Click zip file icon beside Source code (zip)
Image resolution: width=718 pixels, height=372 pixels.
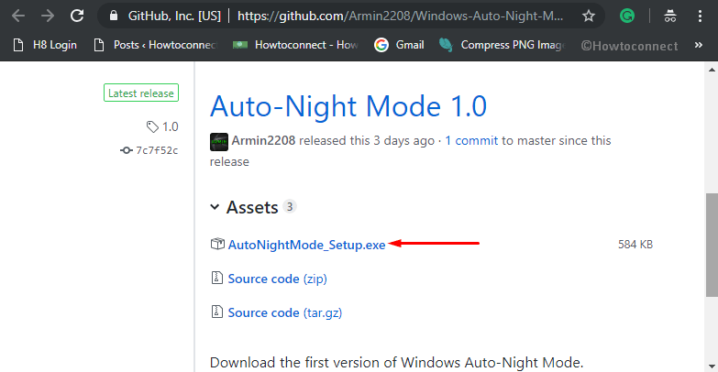pos(217,278)
